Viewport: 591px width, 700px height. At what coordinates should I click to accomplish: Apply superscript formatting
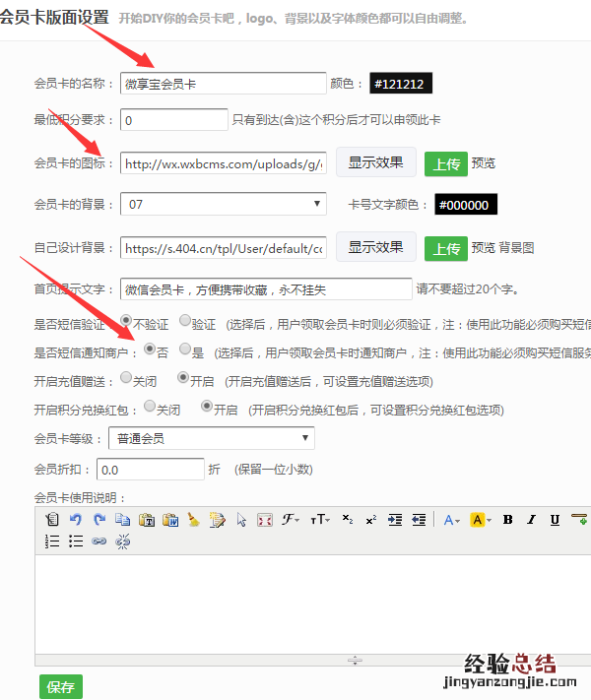(371, 519)
